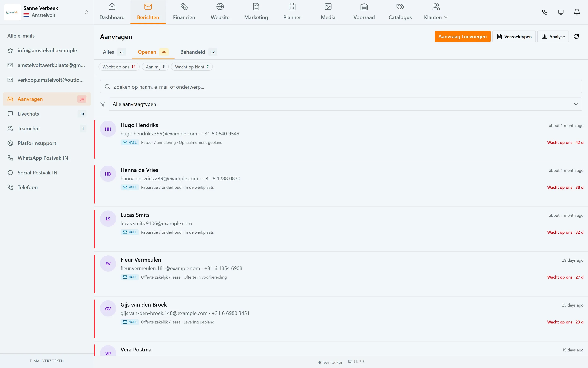Click envelope icon beside verkoop.amstelvolt mailbox
This screenshot has width=588, height=368.
[10, 80]
